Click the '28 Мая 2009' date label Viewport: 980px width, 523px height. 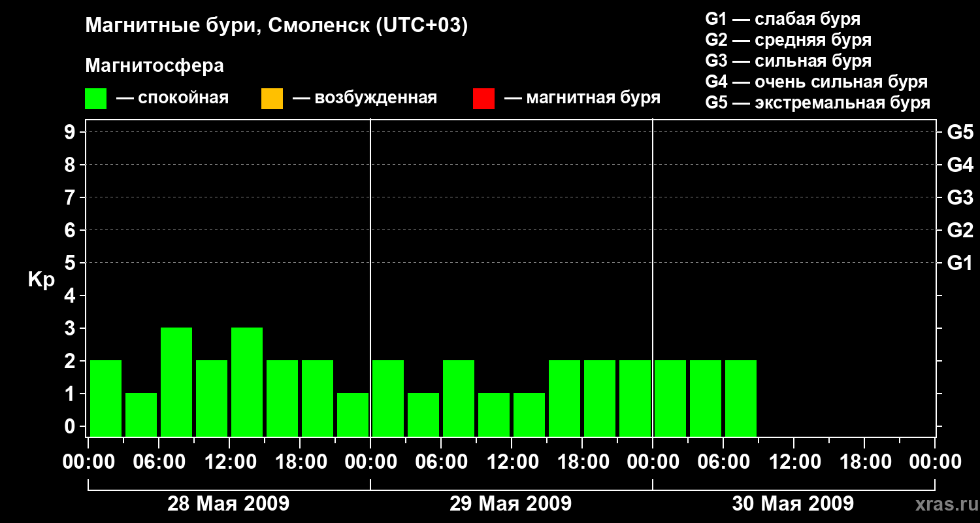click(229, 504)
